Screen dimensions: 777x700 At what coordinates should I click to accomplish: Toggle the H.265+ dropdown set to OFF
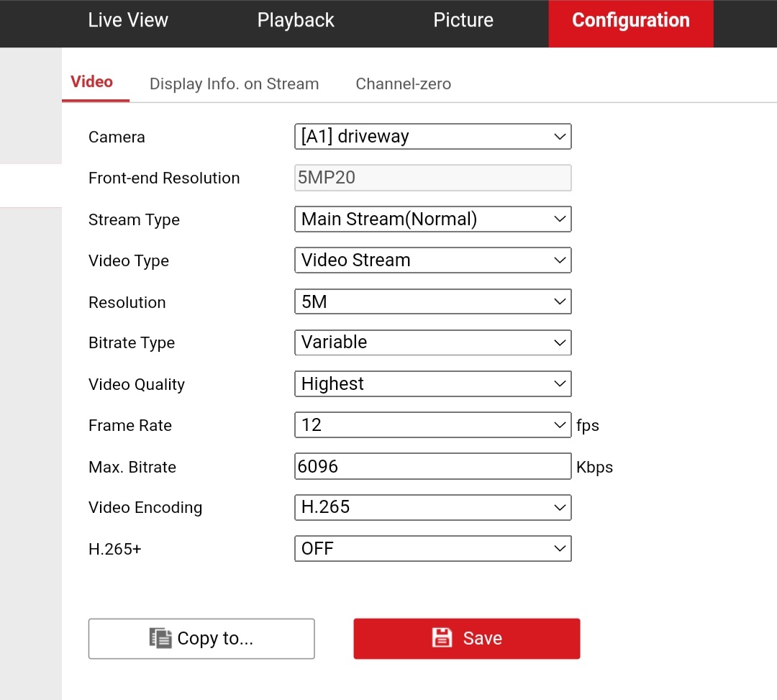pos(432,549)
